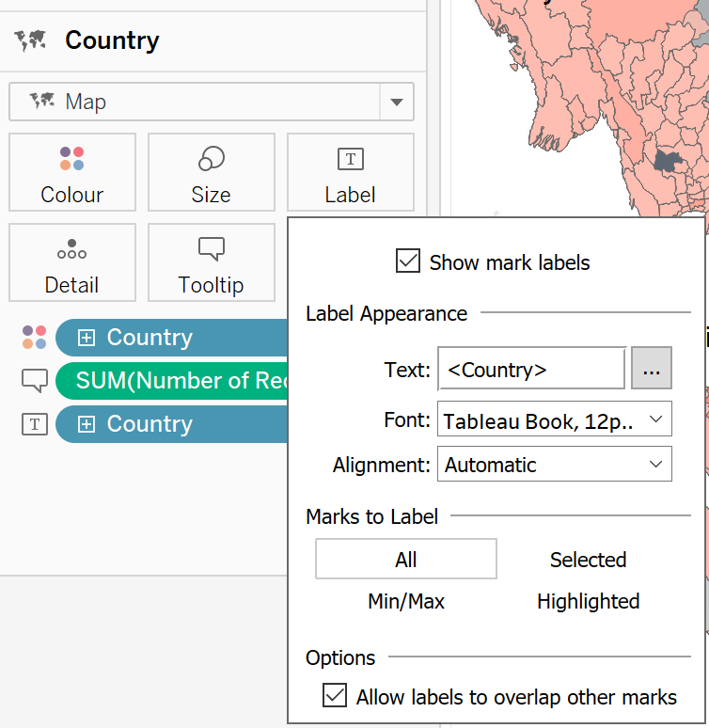
Task: Open the Size marks card
Action: point(211,172)
